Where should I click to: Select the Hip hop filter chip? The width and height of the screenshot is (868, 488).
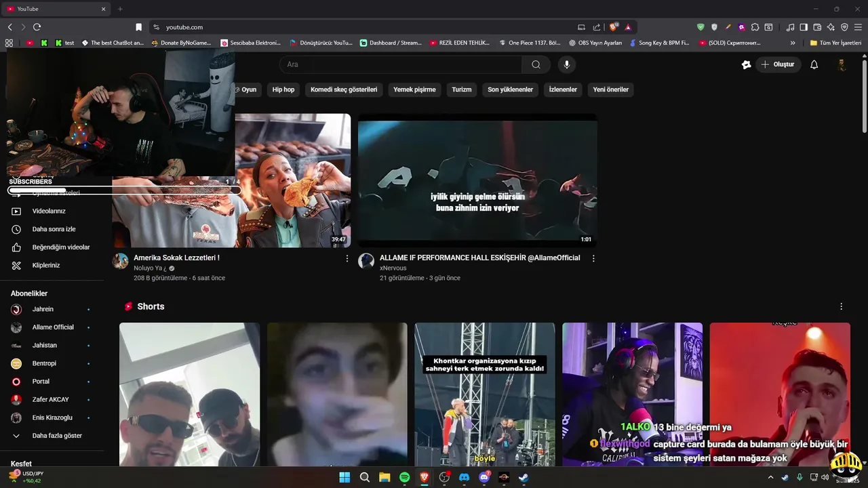[283, 89]
